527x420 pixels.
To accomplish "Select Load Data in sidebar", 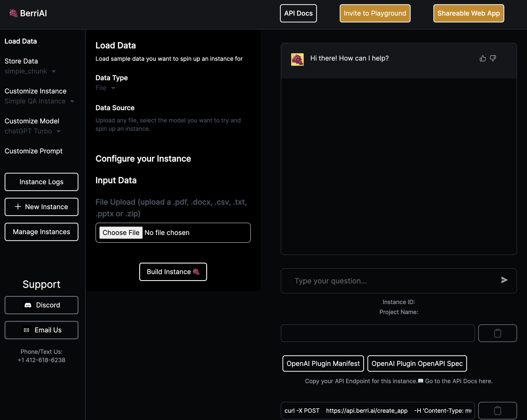I will coord(21,41).
